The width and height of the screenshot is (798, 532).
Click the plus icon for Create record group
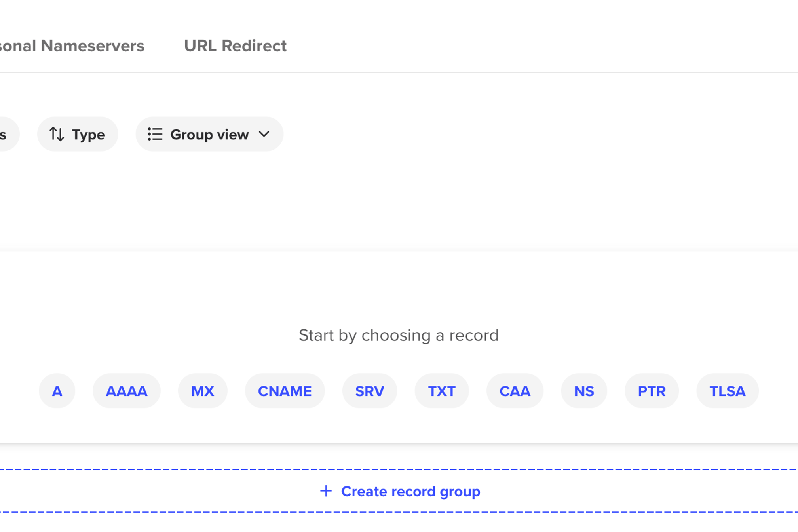326,491
